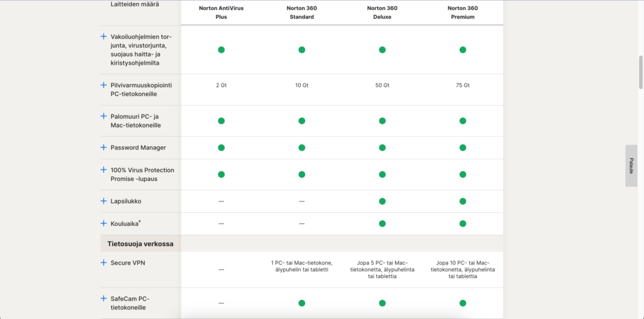This screenshot has height=319, width=644.
Task: Click the 75 Gt cloud backup cell
Action: point(463,85)
